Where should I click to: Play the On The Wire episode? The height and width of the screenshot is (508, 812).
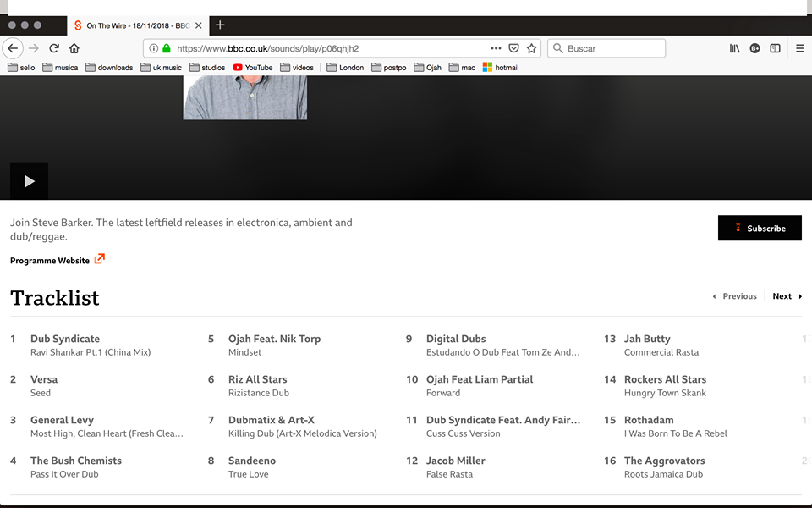click(29, 181)
